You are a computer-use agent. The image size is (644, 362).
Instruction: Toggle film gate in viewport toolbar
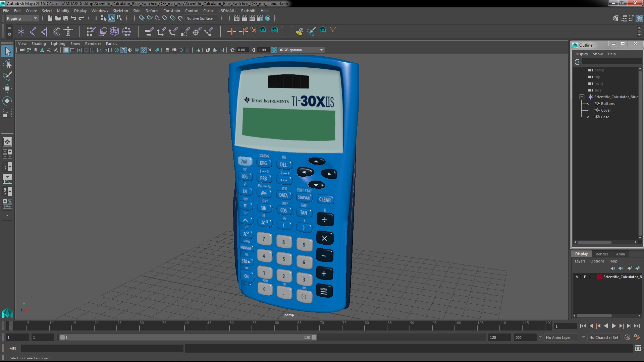coord(73,50)
